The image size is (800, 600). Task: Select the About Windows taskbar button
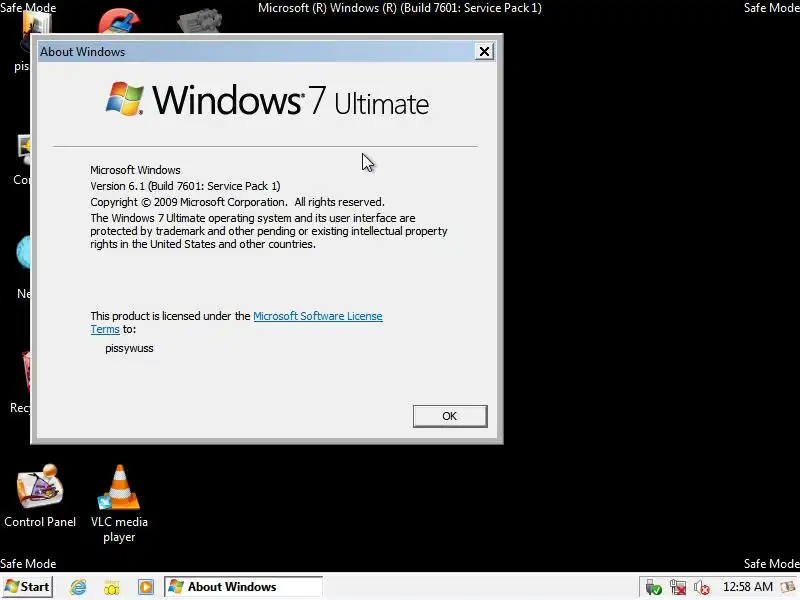(243, 587)
